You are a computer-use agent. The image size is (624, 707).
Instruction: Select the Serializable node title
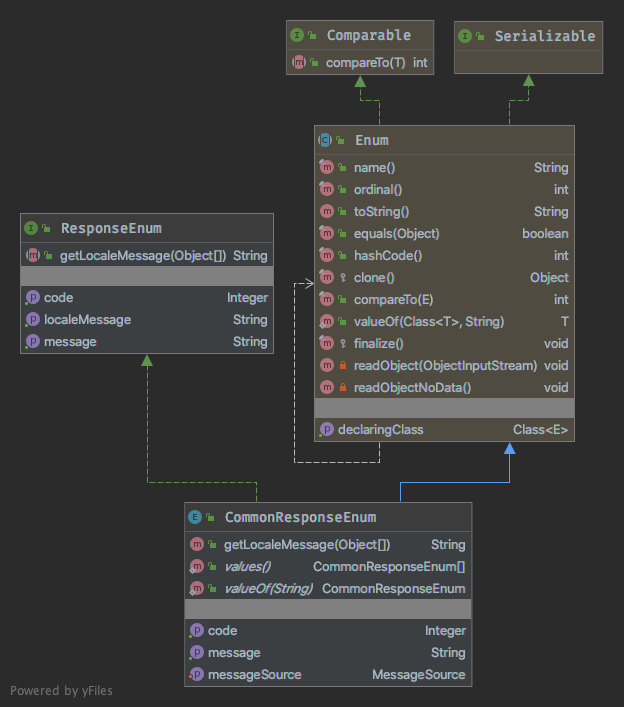[x=544, y=36]
